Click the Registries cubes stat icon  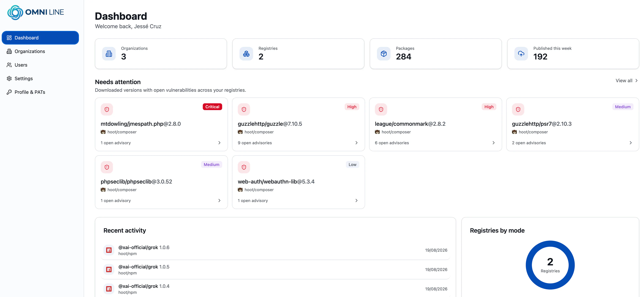[246, 54]
